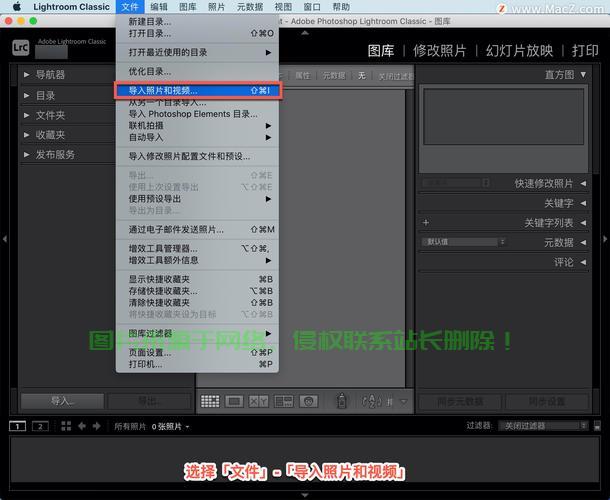
Task: Switch to 图库 module
Action: 381,51
